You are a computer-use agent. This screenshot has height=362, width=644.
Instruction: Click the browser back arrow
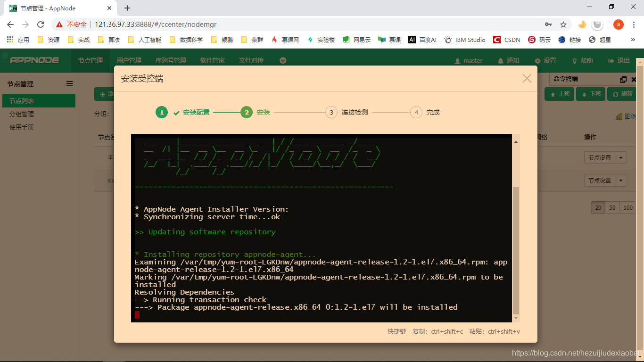tap(10, 25)
